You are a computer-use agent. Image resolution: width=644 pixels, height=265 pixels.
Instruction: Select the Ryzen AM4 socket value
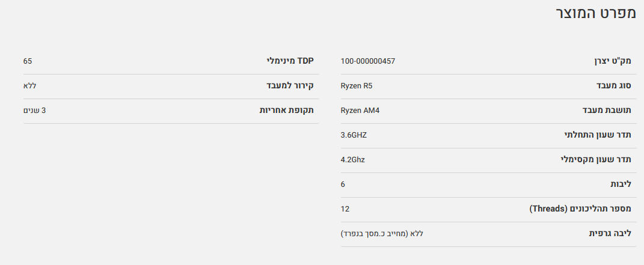[360, 111]
